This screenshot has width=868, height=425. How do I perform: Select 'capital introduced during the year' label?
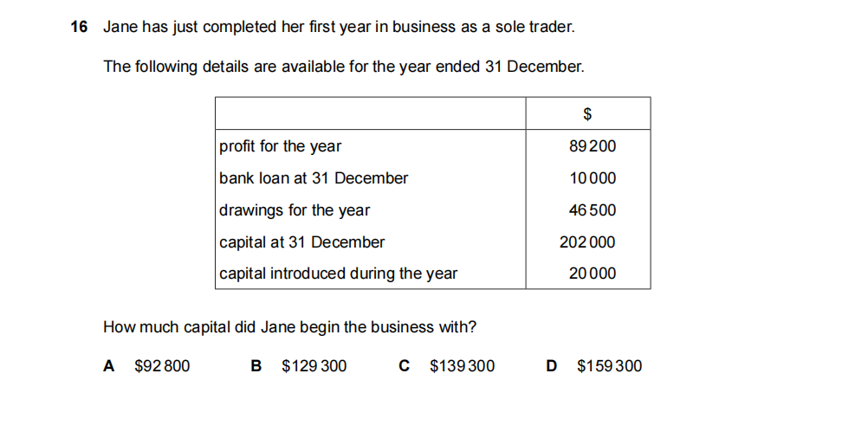coord(338,274)
